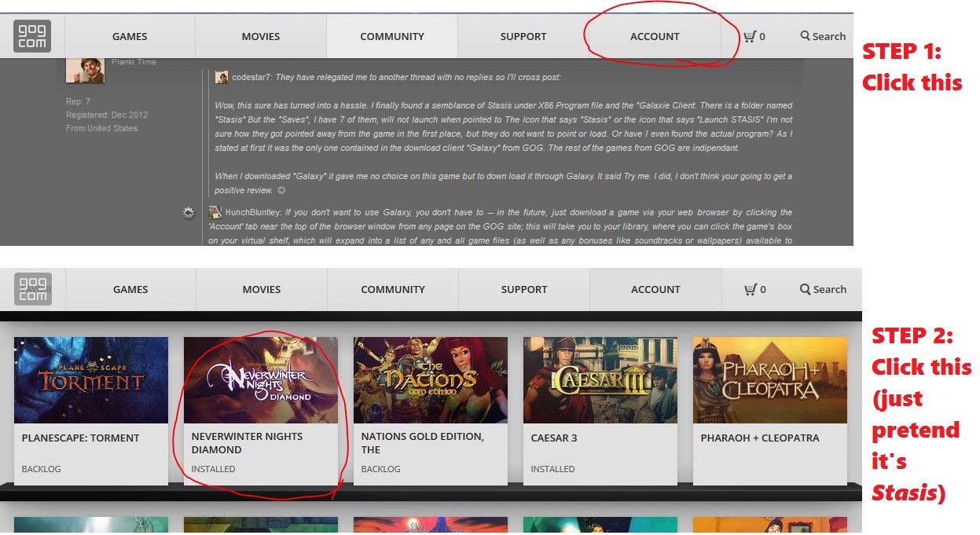
Task: Click the cart count "0" on the forum page
Action: 762,37
